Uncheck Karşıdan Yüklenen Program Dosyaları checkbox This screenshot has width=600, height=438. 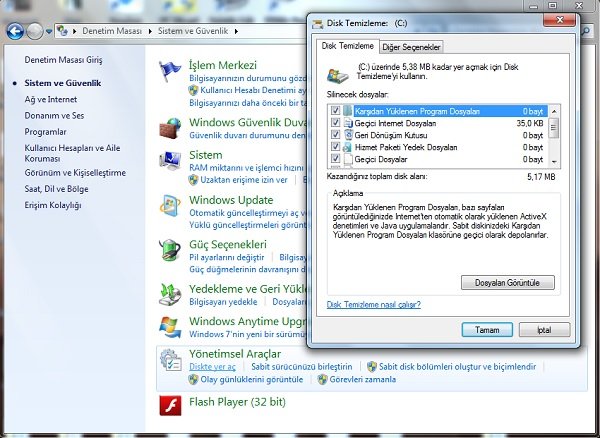tap(336, 111)
